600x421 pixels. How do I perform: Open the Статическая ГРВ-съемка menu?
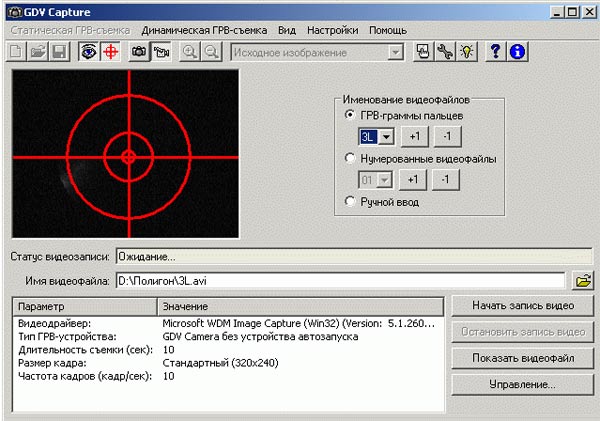tap(70, 30)
